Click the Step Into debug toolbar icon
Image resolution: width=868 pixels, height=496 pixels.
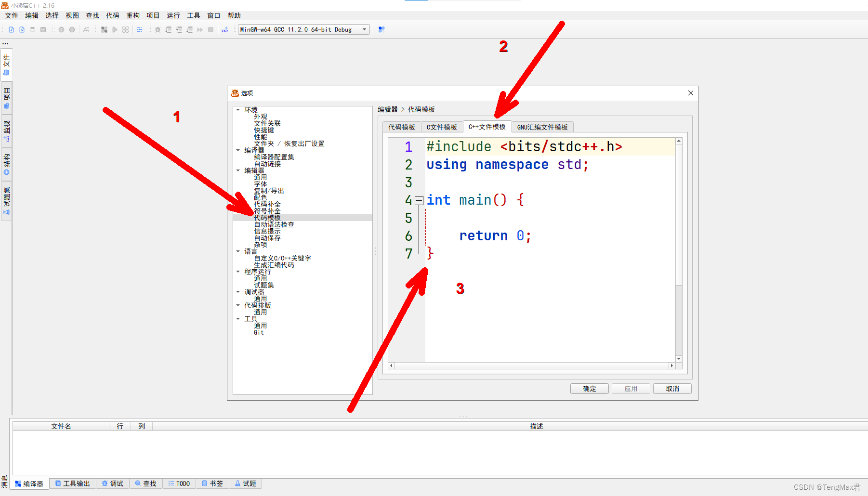179,30
